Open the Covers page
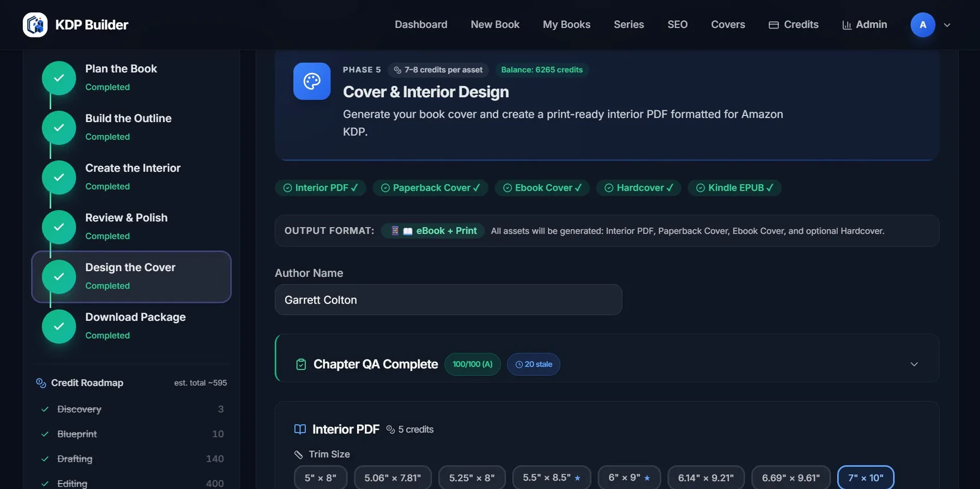Viewport: 980px width, 489px height. click(728, 25)
